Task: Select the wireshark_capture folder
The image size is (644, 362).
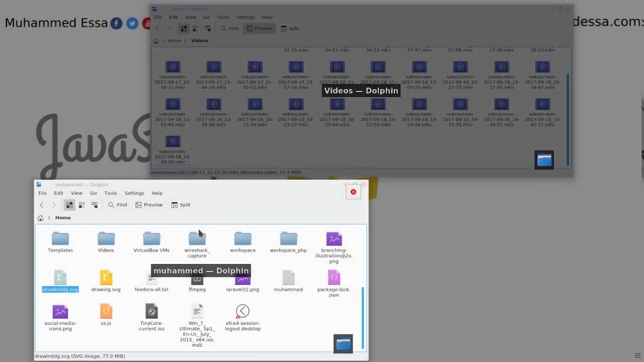Action: point(197,245)
